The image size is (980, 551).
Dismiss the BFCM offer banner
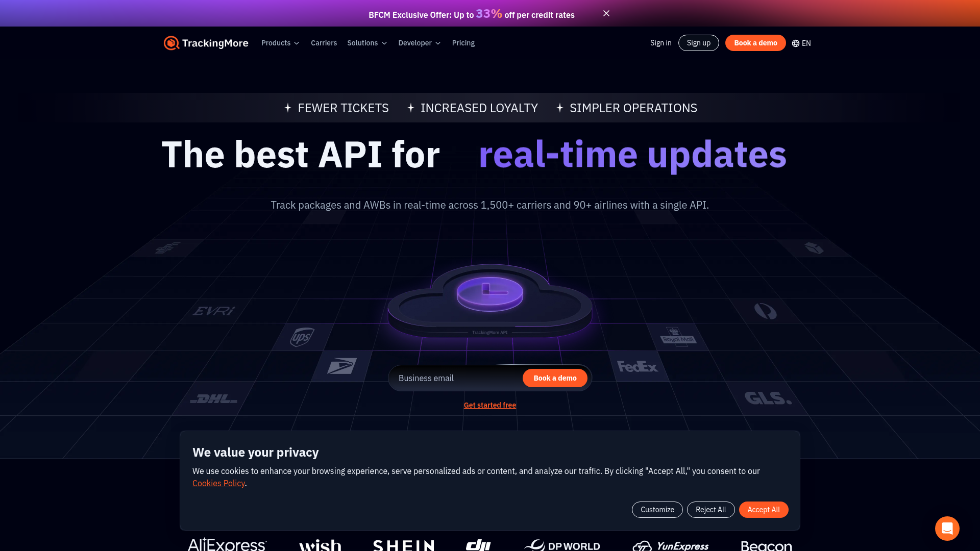point(606,13)
